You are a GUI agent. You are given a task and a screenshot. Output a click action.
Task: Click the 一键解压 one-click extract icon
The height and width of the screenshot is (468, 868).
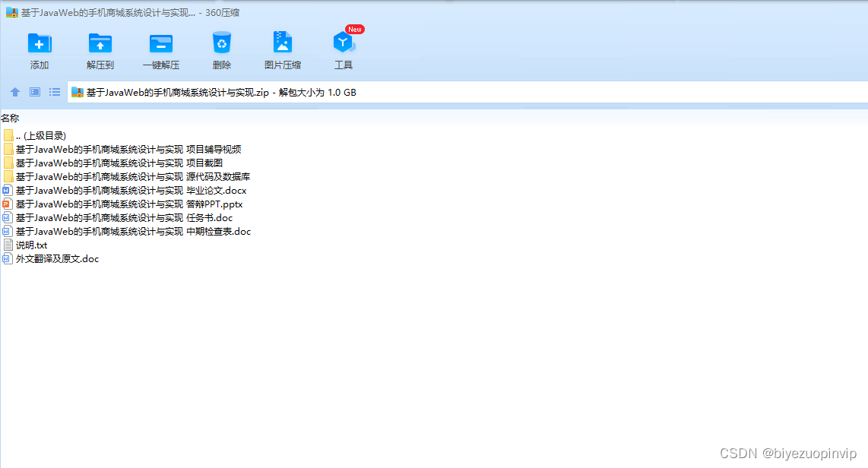[x=161, y=43]
